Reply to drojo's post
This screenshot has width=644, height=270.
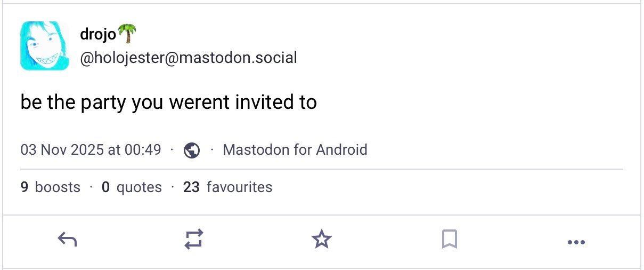coord(67,240)
